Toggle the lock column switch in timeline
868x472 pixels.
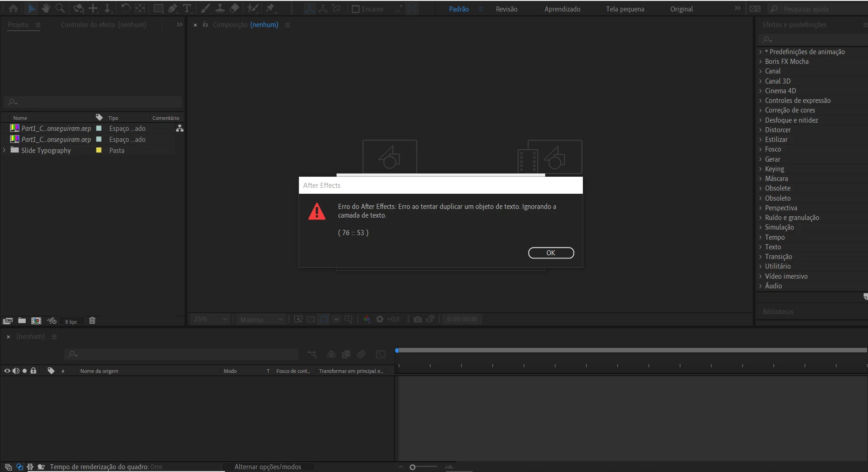33,371
